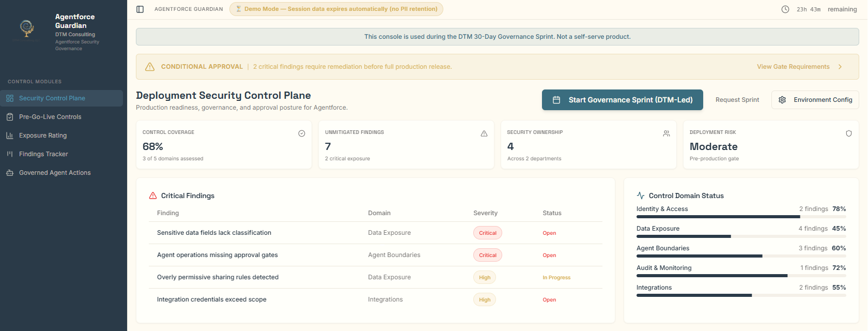Click the red warning icon beside Critical Findings
Viewport: 868px width, 331px height.
click(153, 195)
